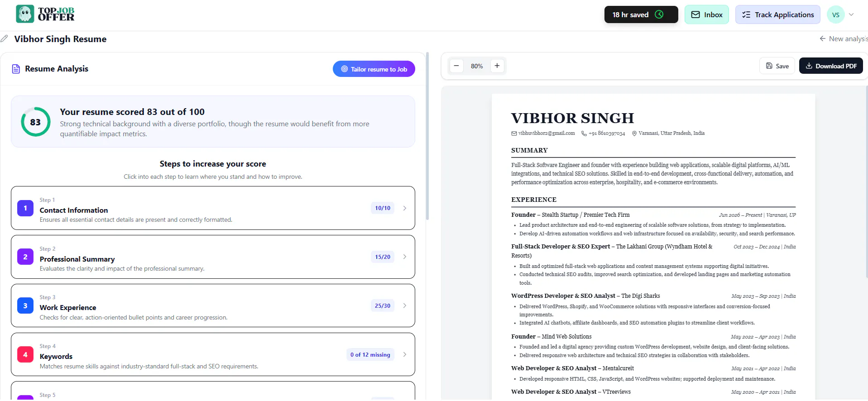
Task: Click the Vibhor Singh Resume title
Action: 60,39
